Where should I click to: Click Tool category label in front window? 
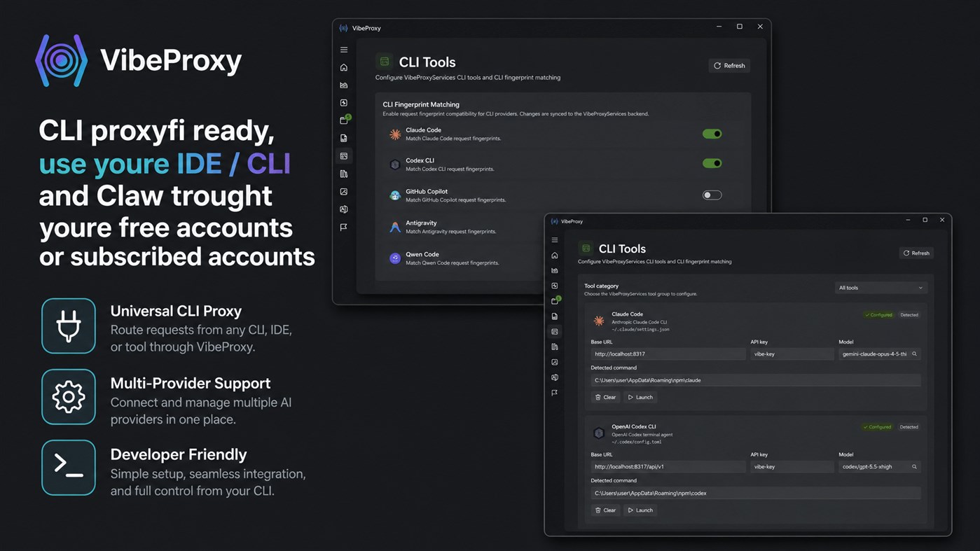(601, 286)
